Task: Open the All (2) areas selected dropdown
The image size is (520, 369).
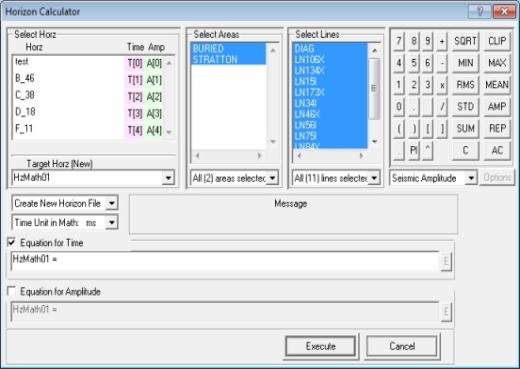Action: click(272, 178)
